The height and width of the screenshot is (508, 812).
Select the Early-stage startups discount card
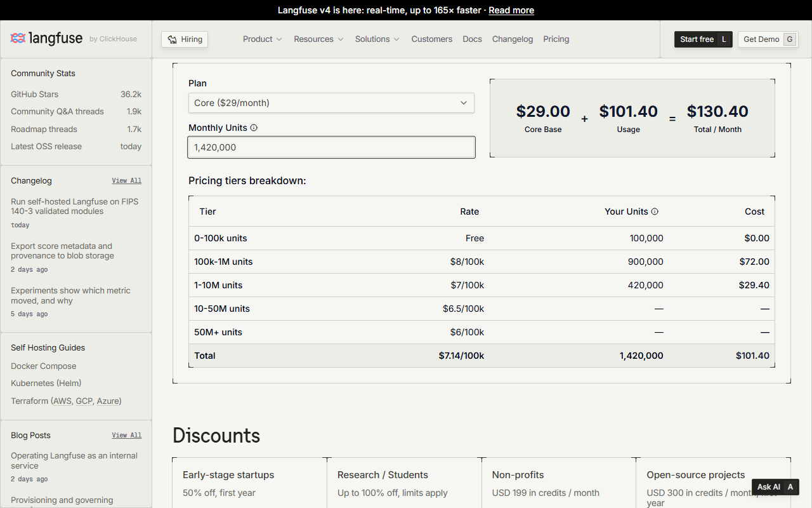249,483
